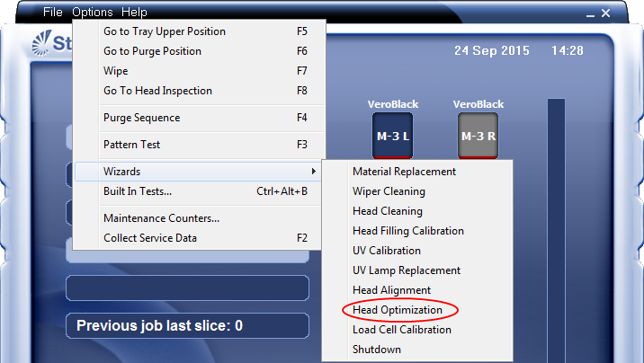This screenshot has height=363, width=644.
Task: Click the M-3 L VeroBlack cartridge icon
Action: (x=391, y=136)
